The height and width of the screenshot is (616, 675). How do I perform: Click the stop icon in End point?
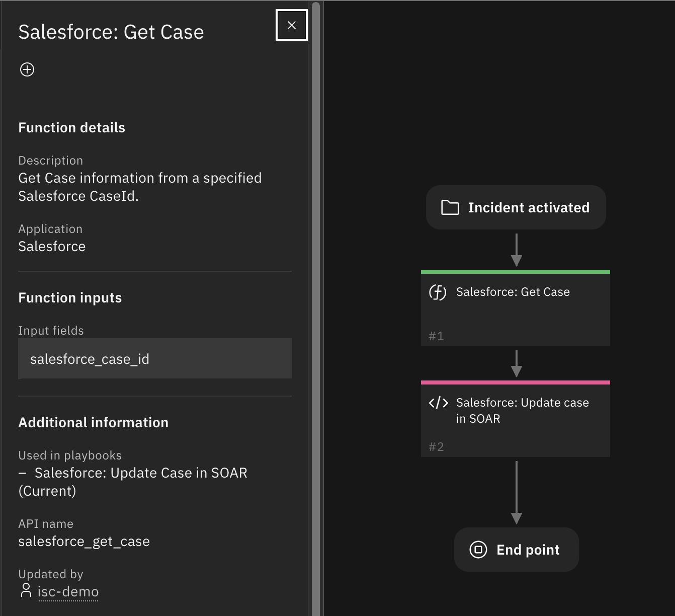[x=478, y=550]
